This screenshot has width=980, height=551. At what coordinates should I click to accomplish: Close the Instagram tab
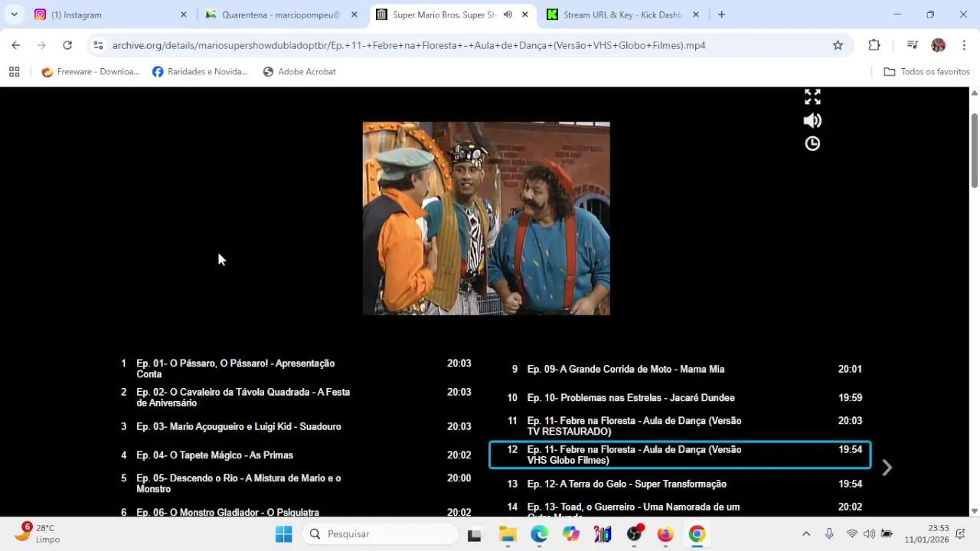point(183,15)
